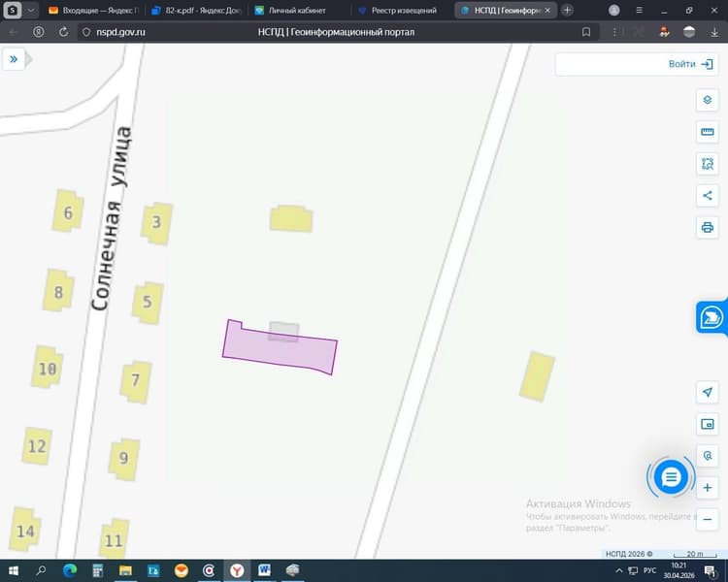Click the yellow building above the parcel
The image size is (728, 582).
(291, 218)
